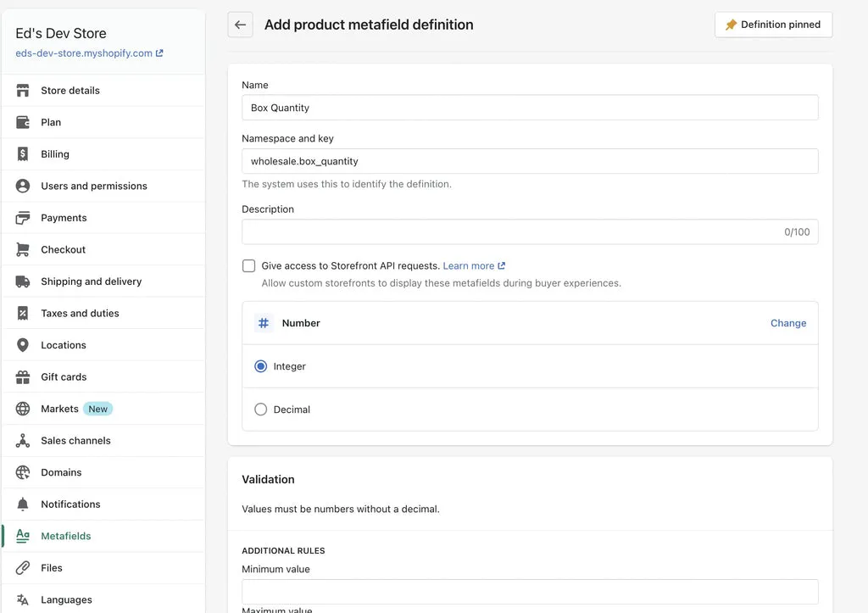Open Users and permissions

coord(103,186)
